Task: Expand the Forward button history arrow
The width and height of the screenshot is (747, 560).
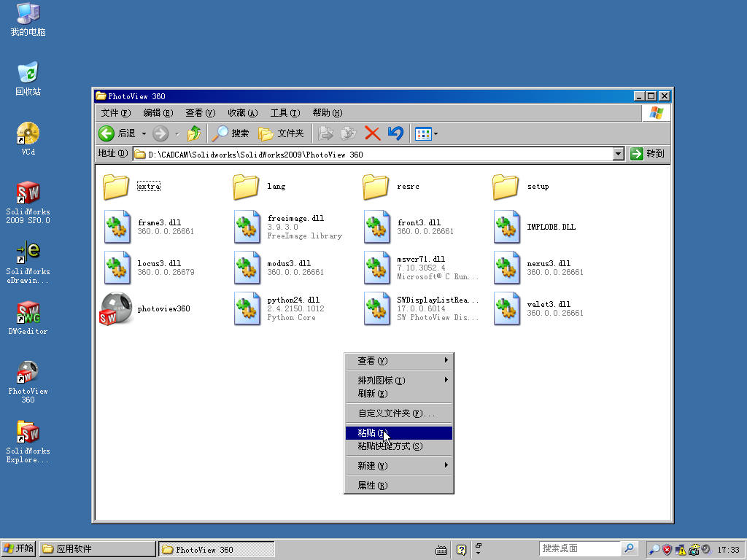Action: point(177,134)
